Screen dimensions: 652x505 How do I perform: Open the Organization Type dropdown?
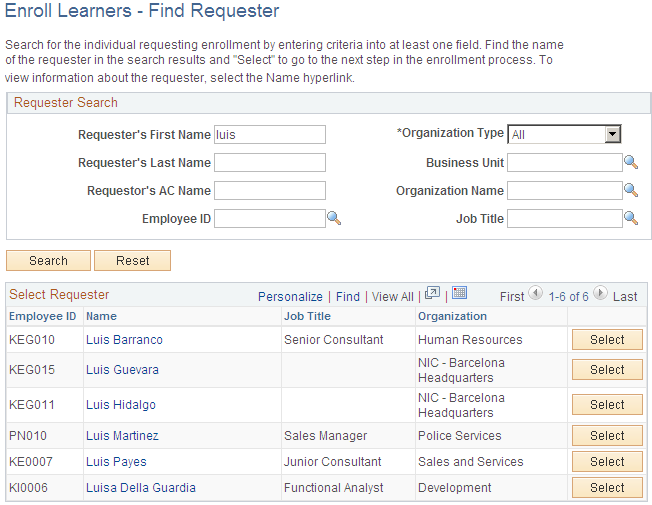[x=564, y=134]
